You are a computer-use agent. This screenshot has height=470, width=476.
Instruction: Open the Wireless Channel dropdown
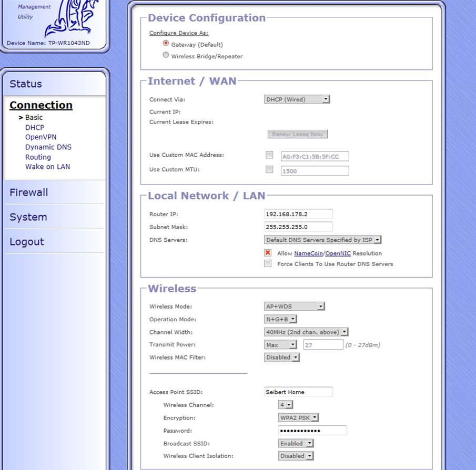[x=286, y=405]
